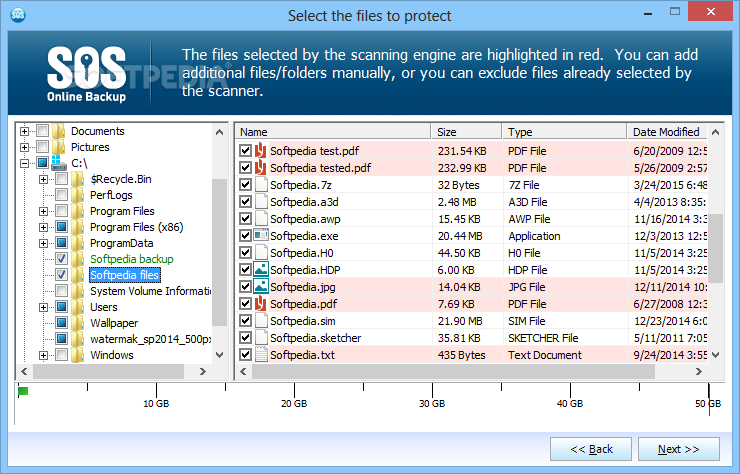Viewport: 740px width, 474px height.
Task: Uncheck the Softpedia.txt checkbox
Action: [x=245, y=355]
